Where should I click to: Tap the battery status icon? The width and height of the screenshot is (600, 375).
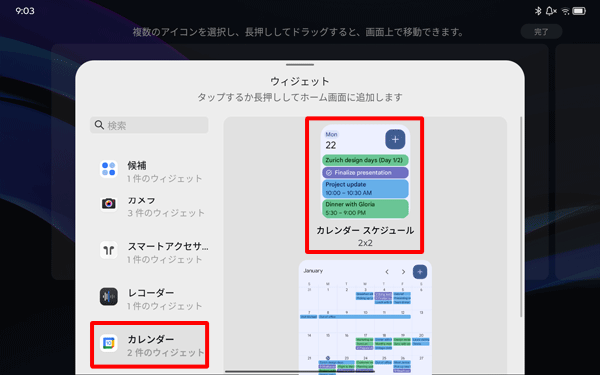tap(579, 11)
